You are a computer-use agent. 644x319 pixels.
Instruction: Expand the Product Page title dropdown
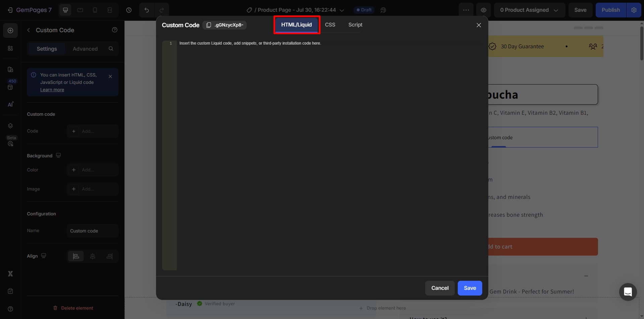pyautogui.click(x=342, y=10)
